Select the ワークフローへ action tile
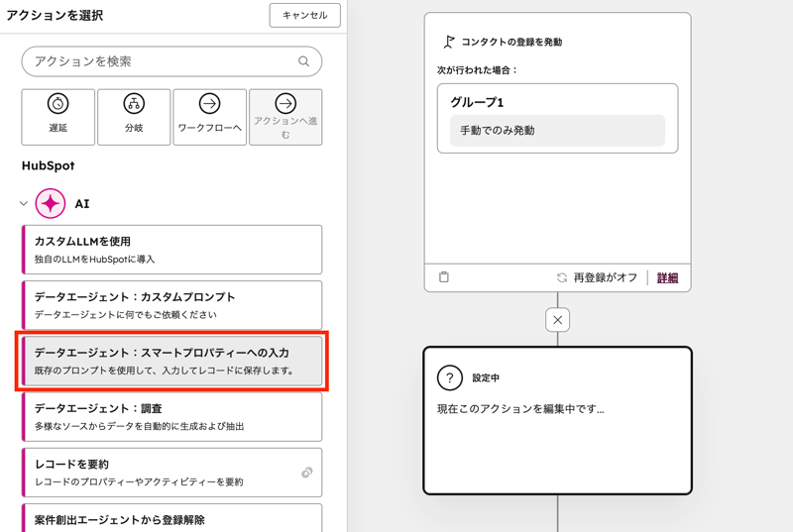 click(x=210, y=117)
